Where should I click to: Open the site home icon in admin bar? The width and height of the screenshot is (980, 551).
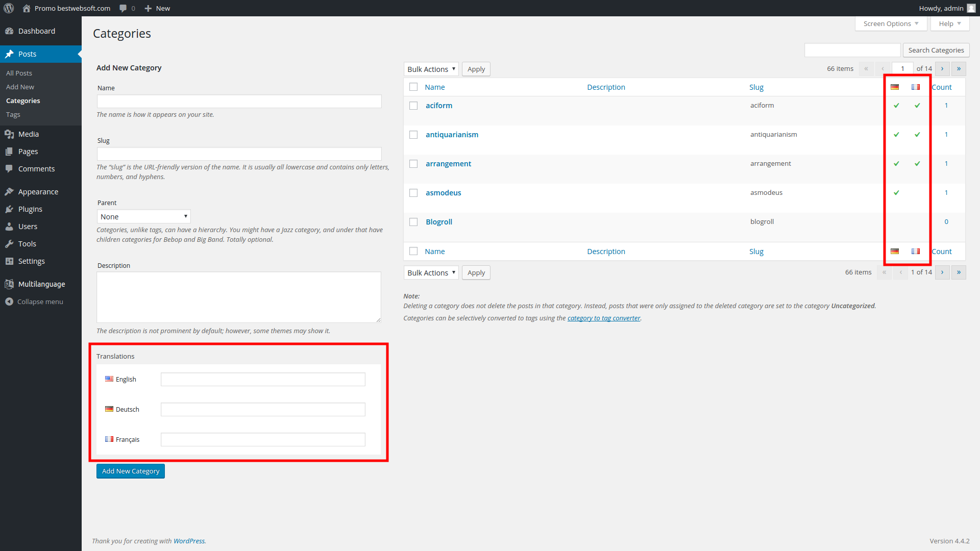pyautogui.click(x=27, y=8)
